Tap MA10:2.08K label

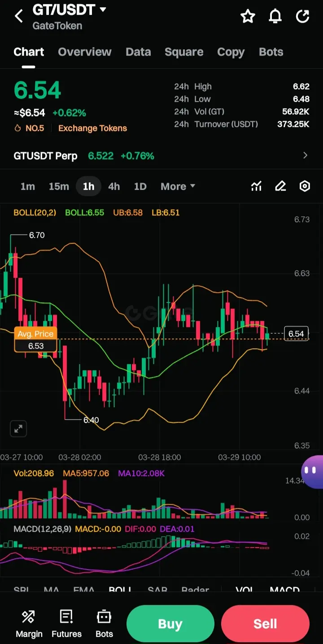click(x=141, y=473)
